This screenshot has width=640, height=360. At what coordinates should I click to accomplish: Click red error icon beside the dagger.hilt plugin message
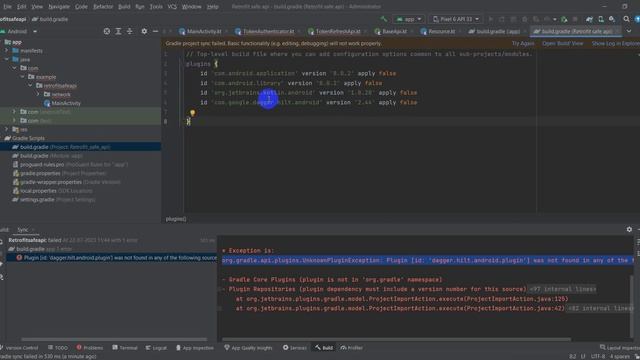click(19, 258)
